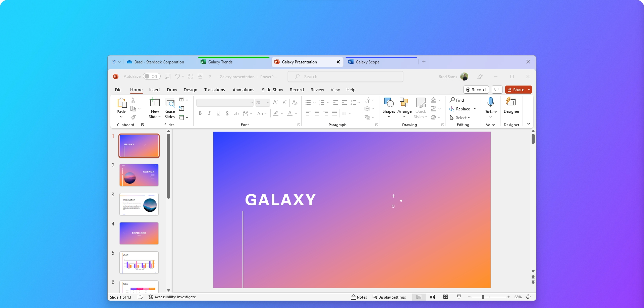Toggle italic formatting

point(209,113)
